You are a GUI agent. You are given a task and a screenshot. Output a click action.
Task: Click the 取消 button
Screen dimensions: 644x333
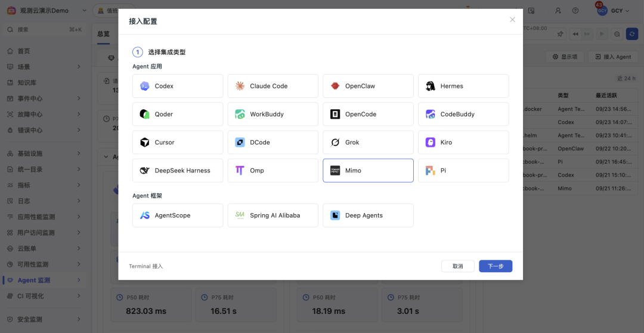457,266
